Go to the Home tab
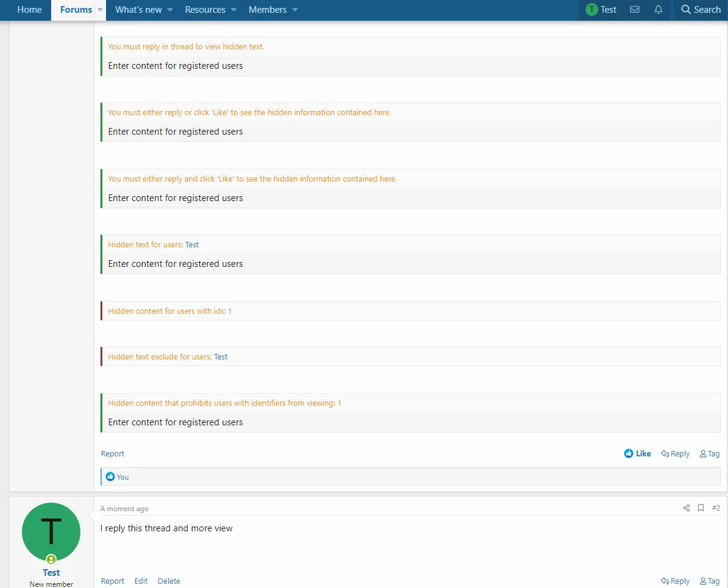 click(x=29, y=10)
